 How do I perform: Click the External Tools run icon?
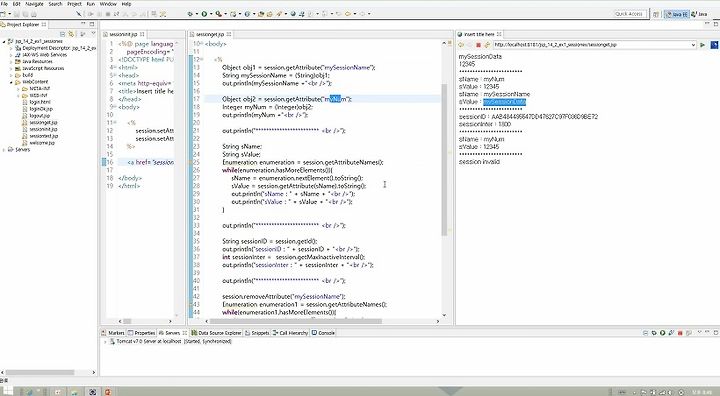[219, 14]
